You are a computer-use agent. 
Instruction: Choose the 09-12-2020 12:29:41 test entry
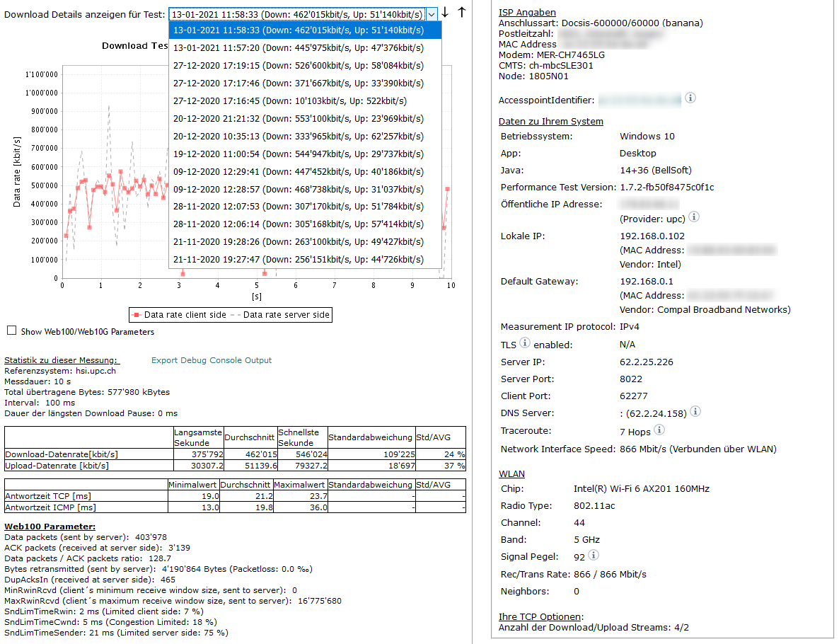point(298,172)
